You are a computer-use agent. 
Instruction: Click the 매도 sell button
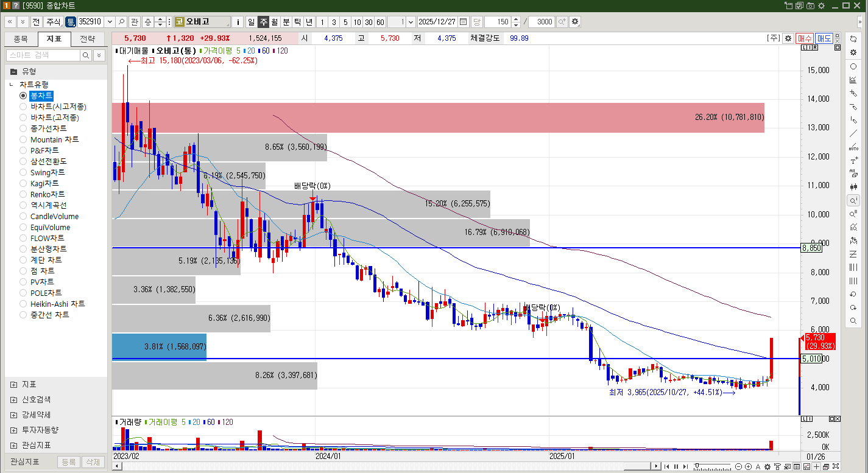click(x=824, y=38)
